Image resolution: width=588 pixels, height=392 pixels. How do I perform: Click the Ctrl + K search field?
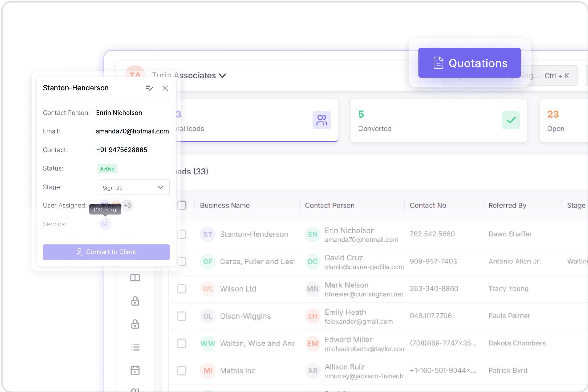[x=510, y=76]
